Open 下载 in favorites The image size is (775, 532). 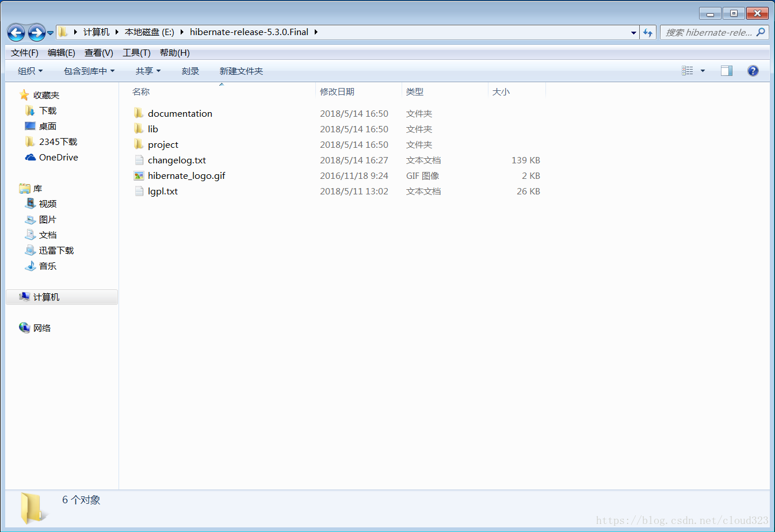coord(48,111)
